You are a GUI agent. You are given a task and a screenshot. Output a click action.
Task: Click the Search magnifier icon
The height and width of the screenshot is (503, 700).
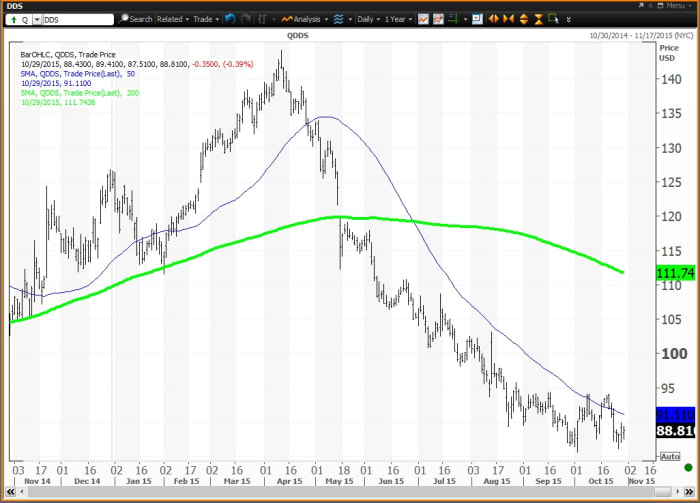(x=124, y=19)
